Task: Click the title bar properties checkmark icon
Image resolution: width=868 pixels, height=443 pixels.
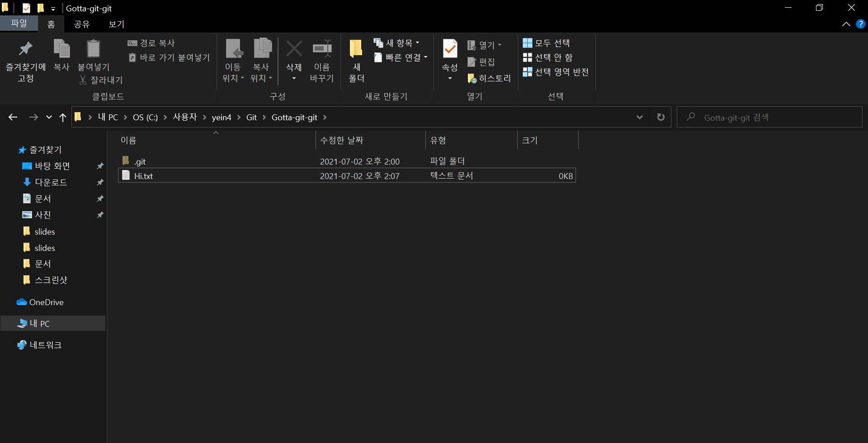Action: coord(26,8)
